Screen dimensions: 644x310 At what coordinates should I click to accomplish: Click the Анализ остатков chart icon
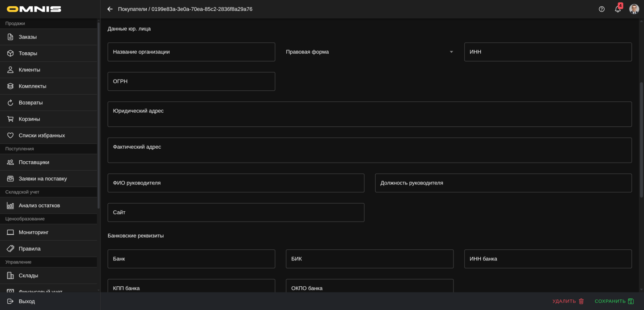[x=10, y=205]
